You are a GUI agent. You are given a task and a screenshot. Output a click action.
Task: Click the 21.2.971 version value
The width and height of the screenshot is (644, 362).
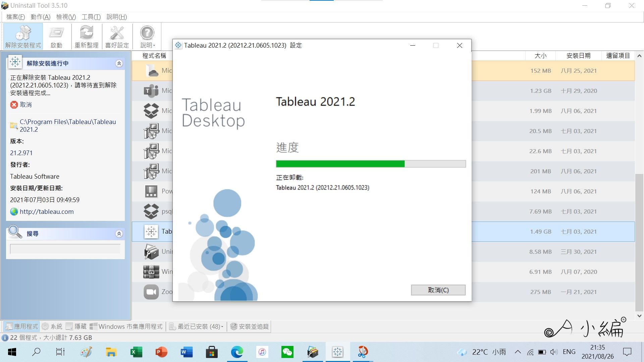click(x=21, y=153)
